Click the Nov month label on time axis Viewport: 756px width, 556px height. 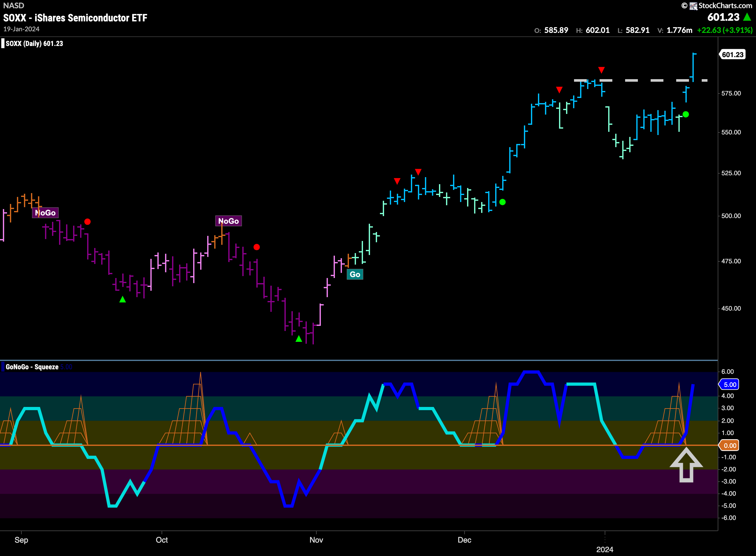pyautogui.click(x=316, y=540)
